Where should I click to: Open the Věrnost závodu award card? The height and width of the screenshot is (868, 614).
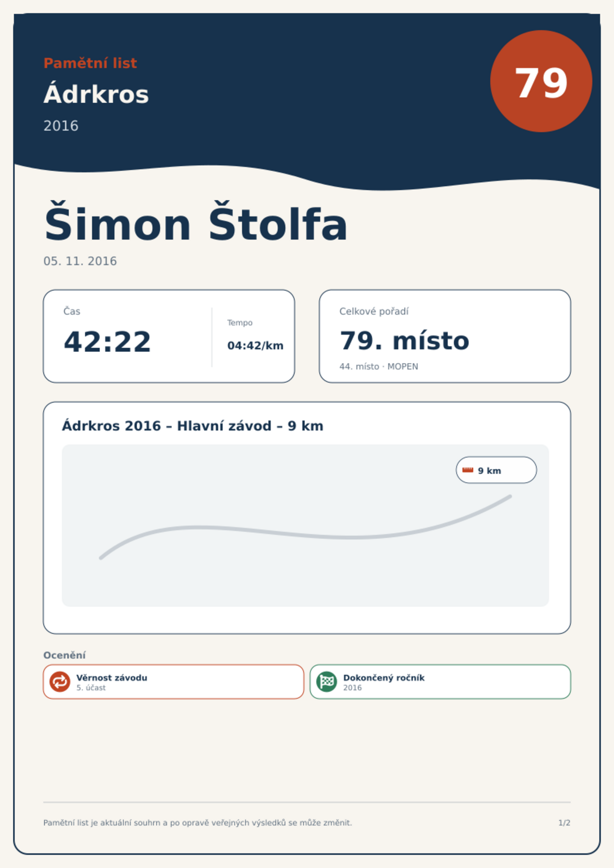coord(174,682)
